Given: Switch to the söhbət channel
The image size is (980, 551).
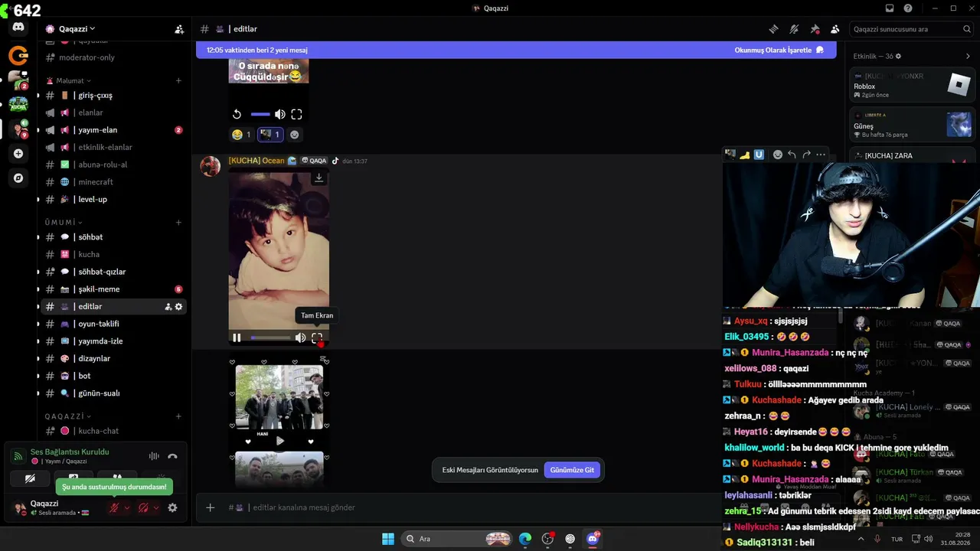Looking at the screenshot, I should point(113,237).
